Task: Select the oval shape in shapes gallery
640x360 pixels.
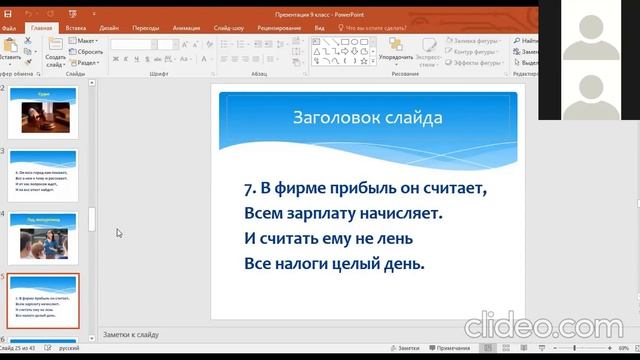Action: (354, 42)
